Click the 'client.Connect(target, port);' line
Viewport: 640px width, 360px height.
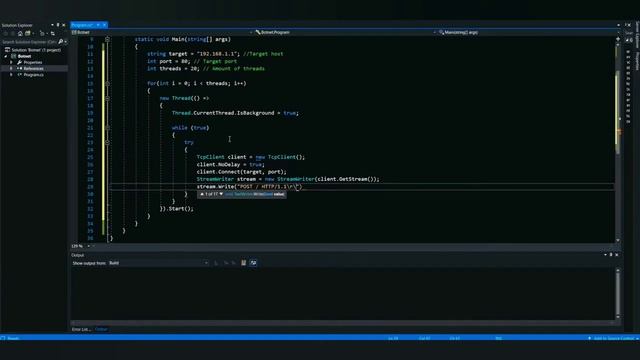coord(242,172)
